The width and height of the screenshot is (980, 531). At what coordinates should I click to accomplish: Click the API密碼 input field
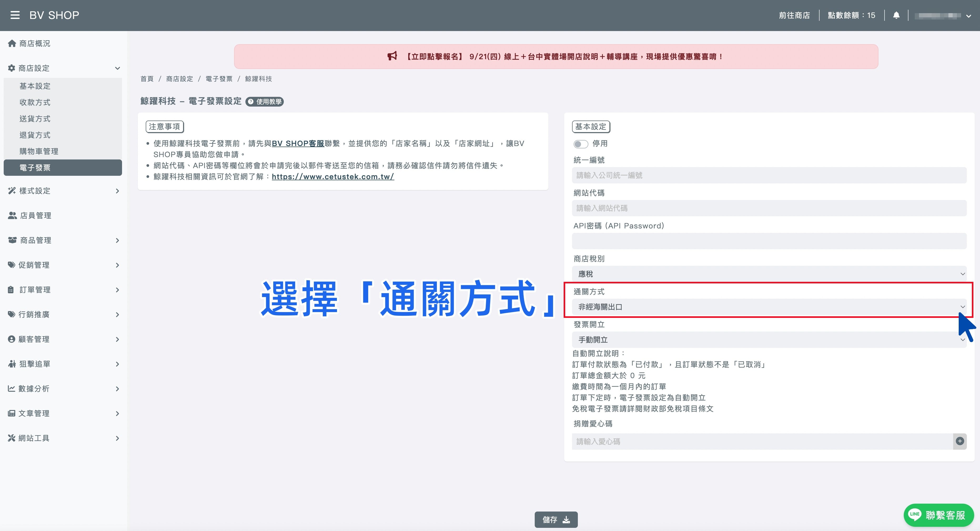click(x=769, y=241)
